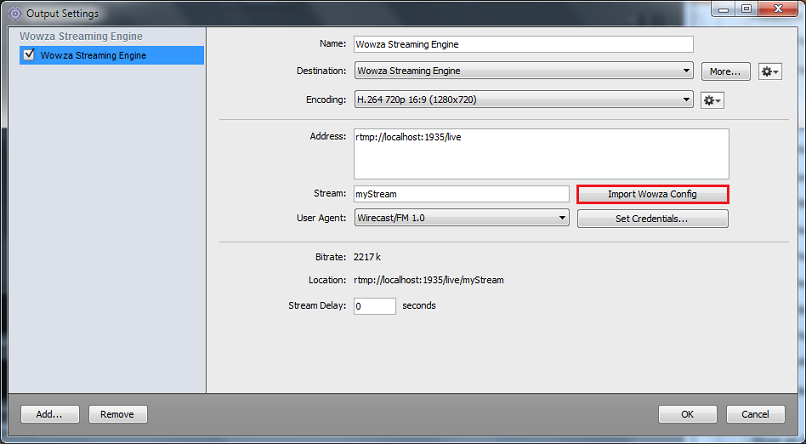Cancel the Output Settings dialog
This screenshot has width=806, height=444.
pos(755,414)
